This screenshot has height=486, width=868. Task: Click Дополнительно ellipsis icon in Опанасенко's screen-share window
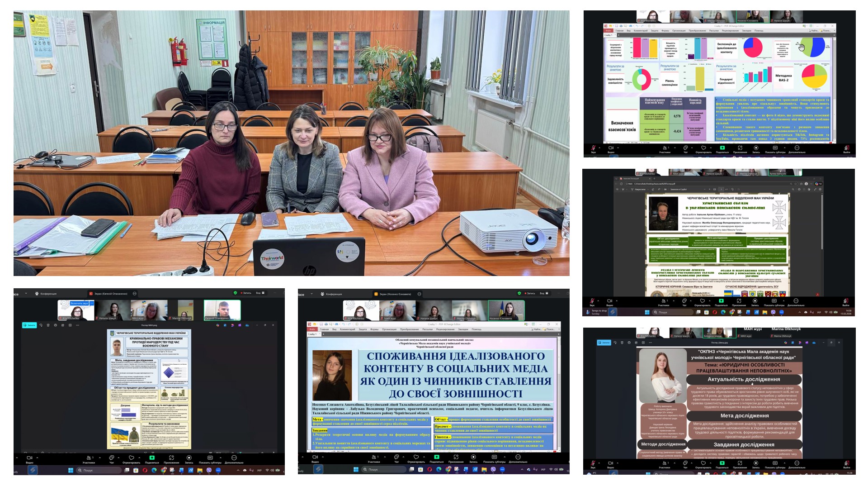pyautogui.click(x=234, y=458)
